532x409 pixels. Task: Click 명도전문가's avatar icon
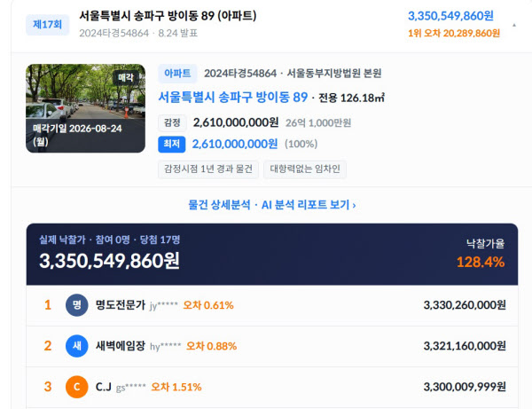(76, 305)
